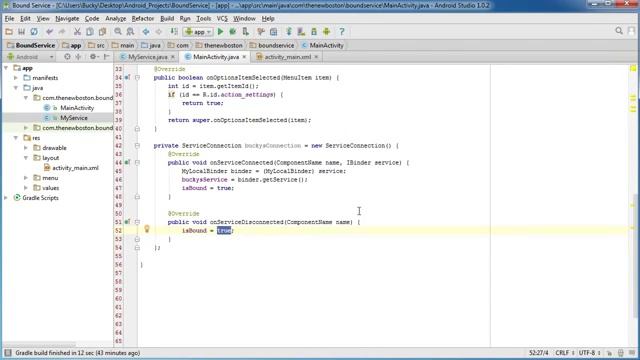Screen dimensions: 640x360
Task: Switch to the activity_main.xml editor tab
Action: pyautogui.click(x=288, y=57)
